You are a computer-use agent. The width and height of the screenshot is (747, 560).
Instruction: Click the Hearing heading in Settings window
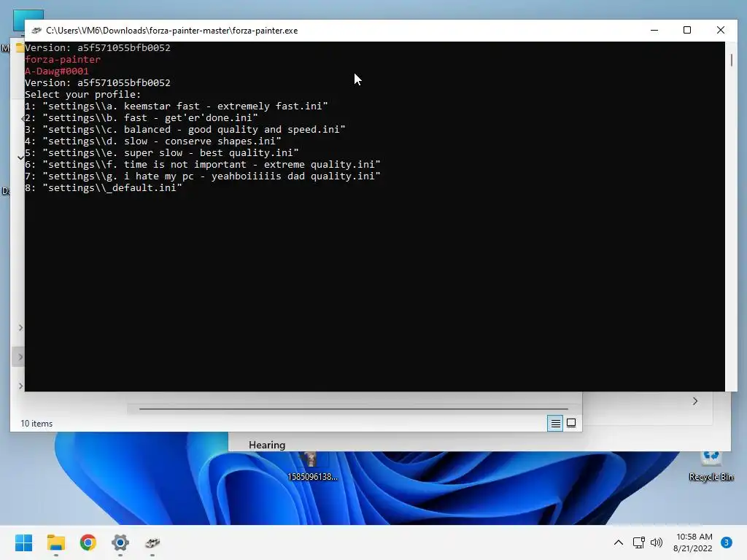[x=267, y=445]
